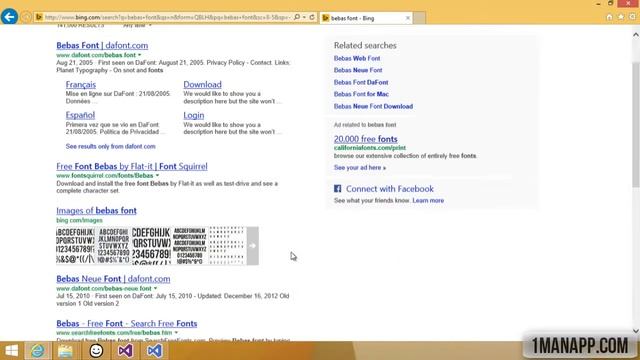
Task: Open the smiley face taskbar app
Action: click(x=96, y=351)
